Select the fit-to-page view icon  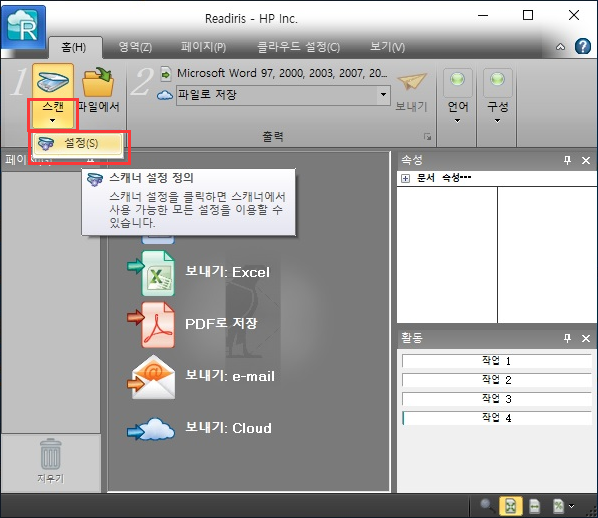[510, 506]
